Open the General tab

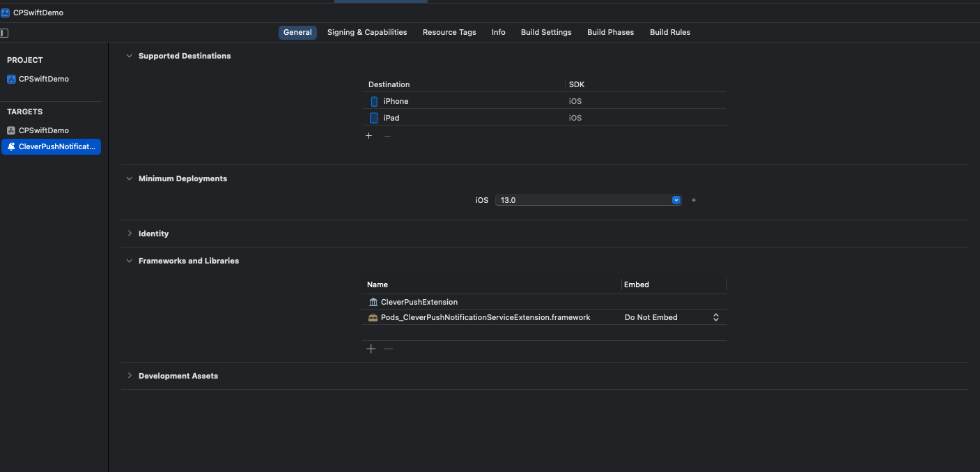coord(297,32)
